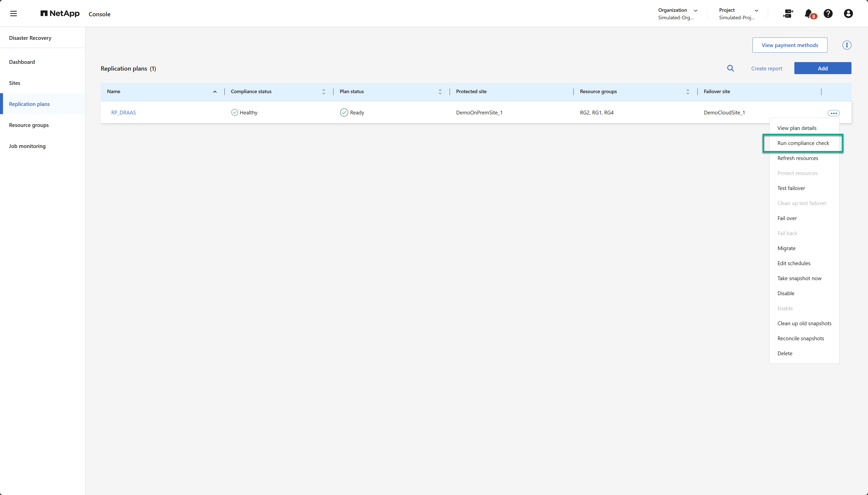This screenshot has height=495, width=868.
Task: Click the agents/connector icon in header
Action: [788, 14]
